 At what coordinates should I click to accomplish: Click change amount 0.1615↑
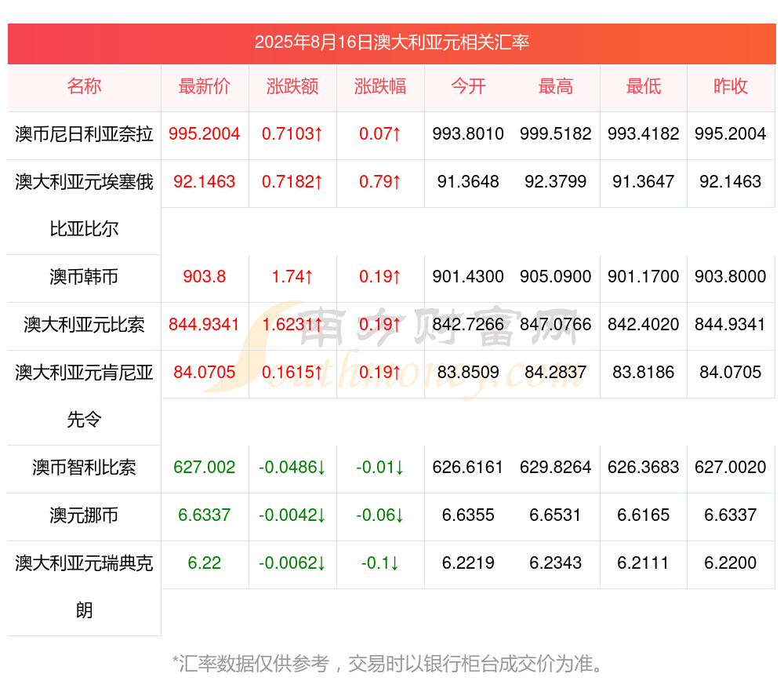[292, 372]
